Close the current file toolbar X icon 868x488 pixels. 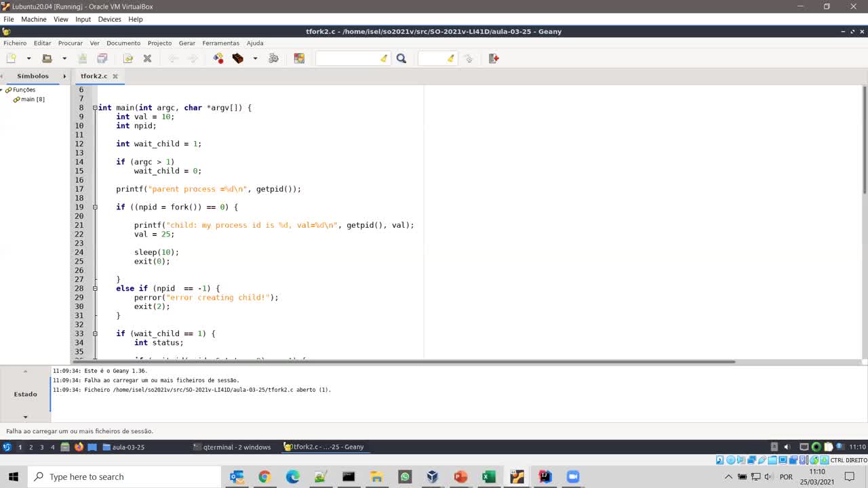tap(147, 58)
